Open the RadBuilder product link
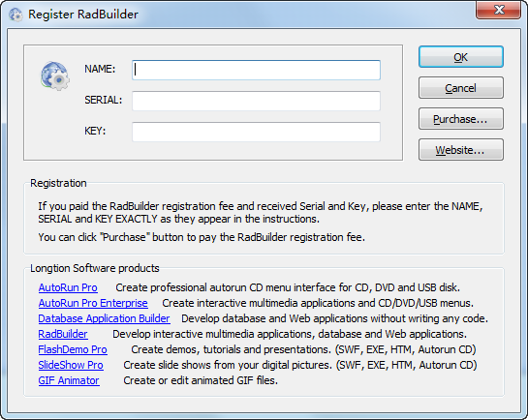Screen dimensions: 528x420 (x=63, y=334)
